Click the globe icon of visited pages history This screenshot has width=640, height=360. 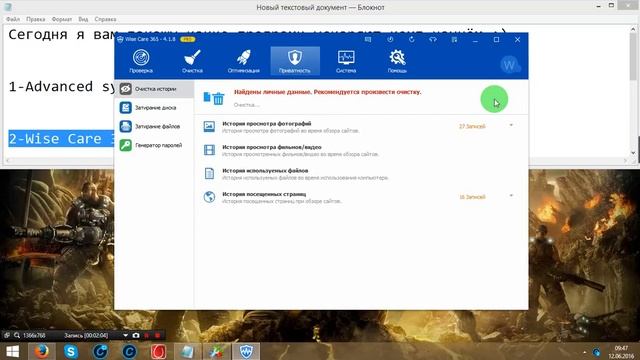[209, 197]
